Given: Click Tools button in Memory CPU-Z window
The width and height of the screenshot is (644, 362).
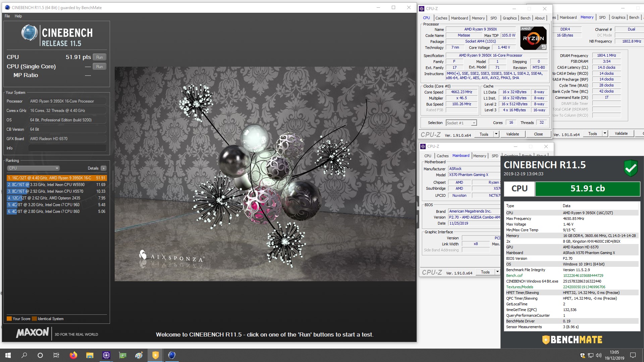Looking at the screenshot, I should point(593,134).
